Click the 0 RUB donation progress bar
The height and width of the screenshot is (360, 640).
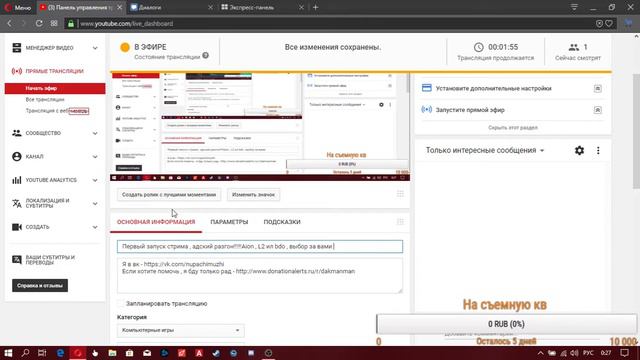click(x=506, y=324)
